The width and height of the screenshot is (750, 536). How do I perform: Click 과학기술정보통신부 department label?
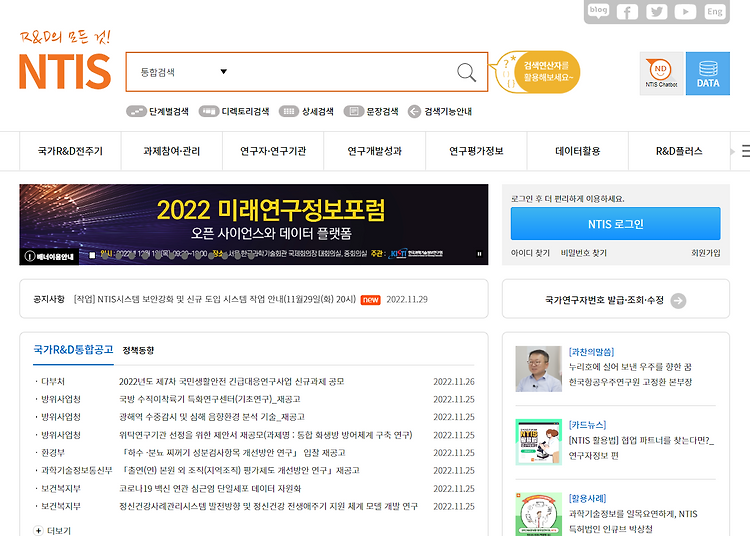(x=77, y=470)
